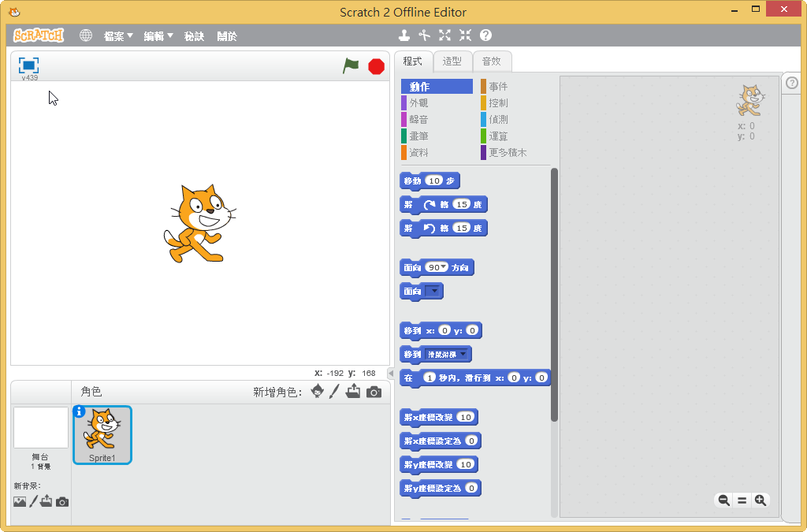Open the 關於 menu
Viewport: 807px width, 532px height.
coord(227,36)
